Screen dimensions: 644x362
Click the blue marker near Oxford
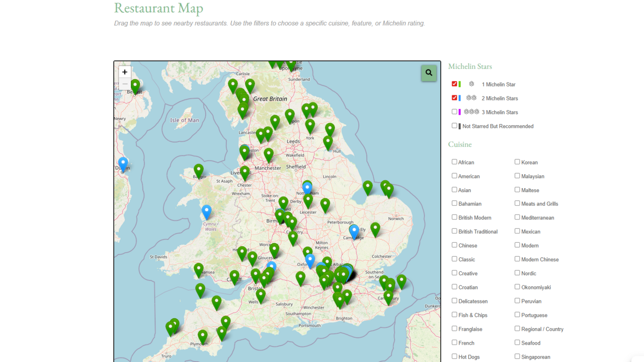[x=310, y=260]
